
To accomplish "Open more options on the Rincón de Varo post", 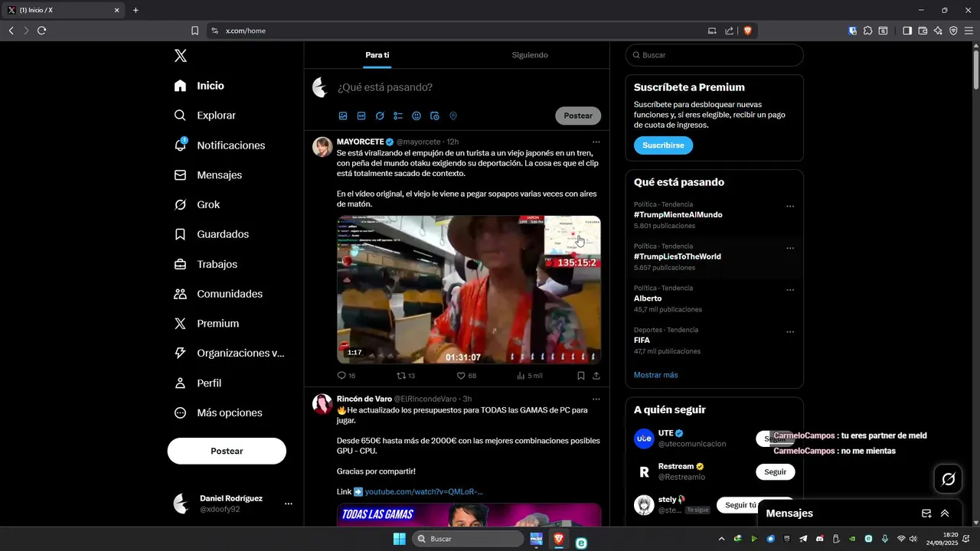I will pyautogui.click(x=596, y=399).
